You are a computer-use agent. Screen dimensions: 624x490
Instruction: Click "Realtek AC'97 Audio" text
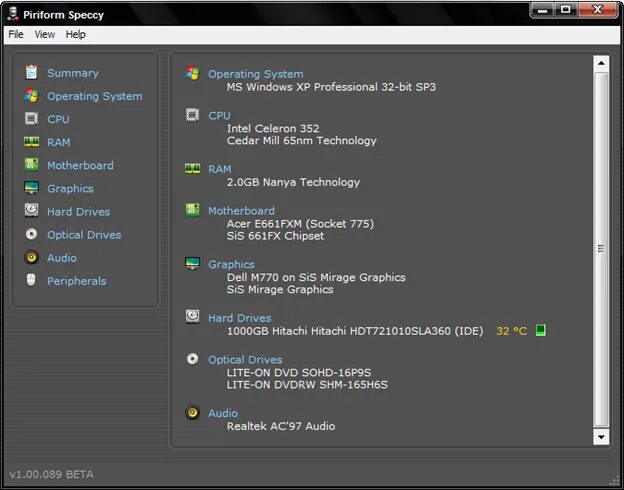pos(281,426)
